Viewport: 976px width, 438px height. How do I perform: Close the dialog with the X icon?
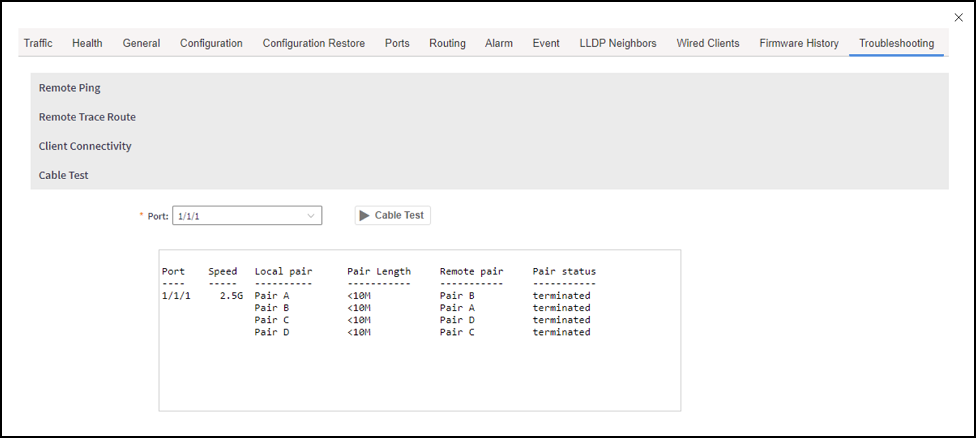[959, 18]
